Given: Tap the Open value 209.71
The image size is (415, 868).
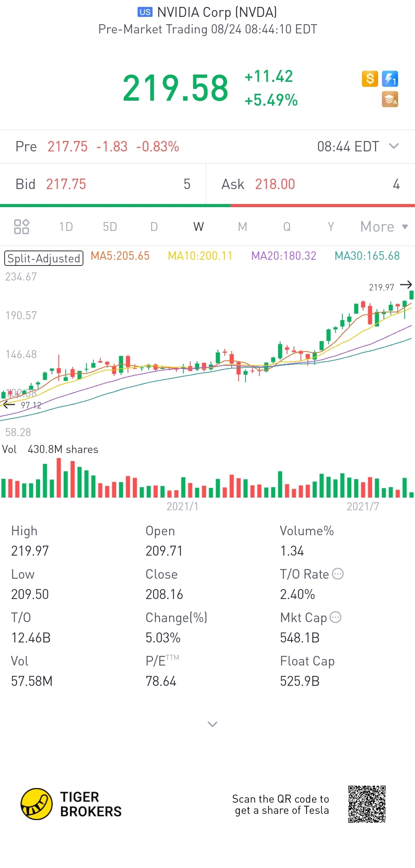Looking at the screenshot, I should pos(164,551).
